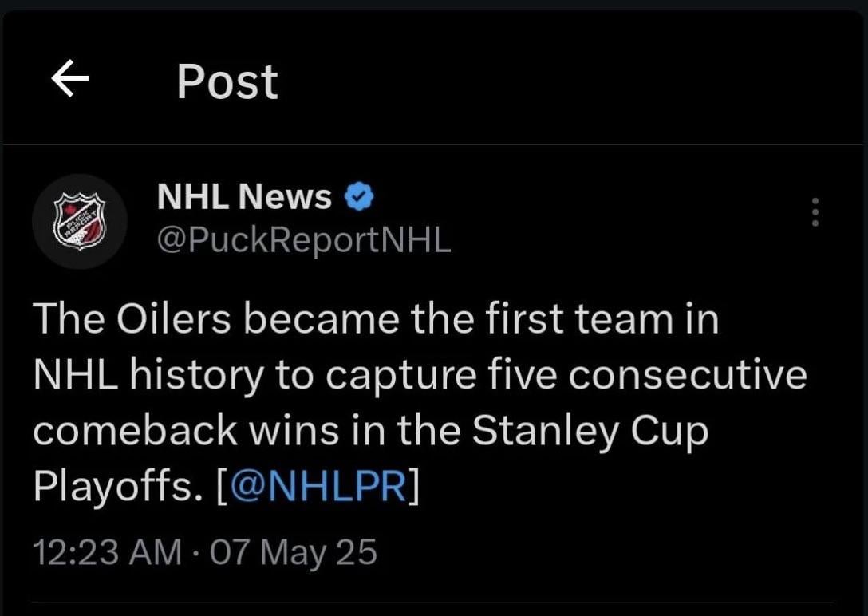868x616 pixels.
Task: Click the back navigation arrow in the header
Action: pos(70,78)
